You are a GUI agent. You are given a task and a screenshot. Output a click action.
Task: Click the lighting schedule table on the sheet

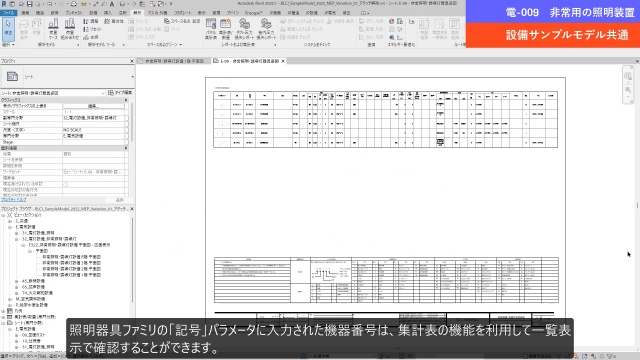[385, 119]
